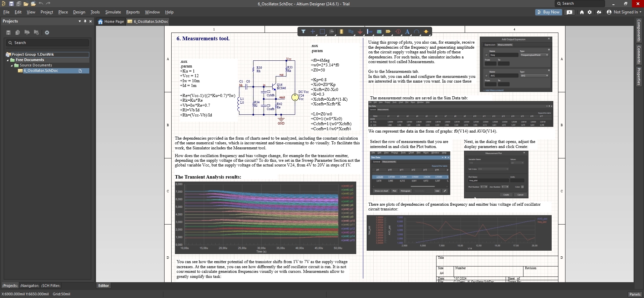Click the Place Sheet Symbol icon

coord(379,32)
